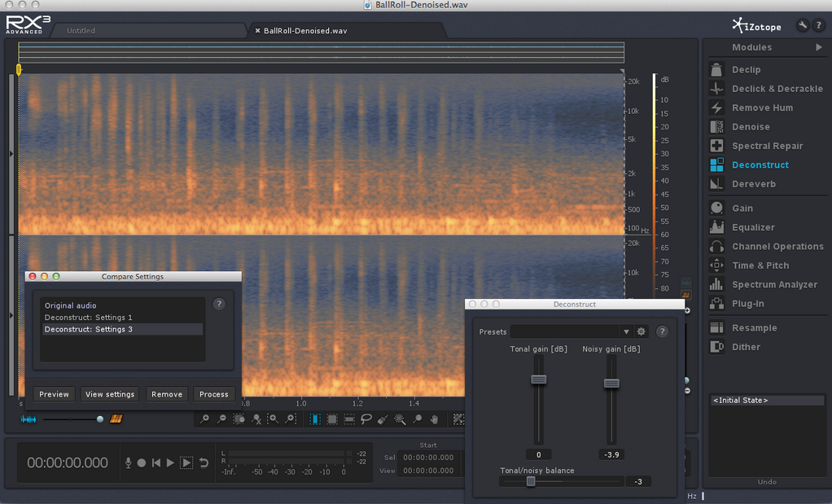The image size is (832, 504).
Task: Expand the Modules panel arrow
Action: pyautogui.click(x=819, y=47)
